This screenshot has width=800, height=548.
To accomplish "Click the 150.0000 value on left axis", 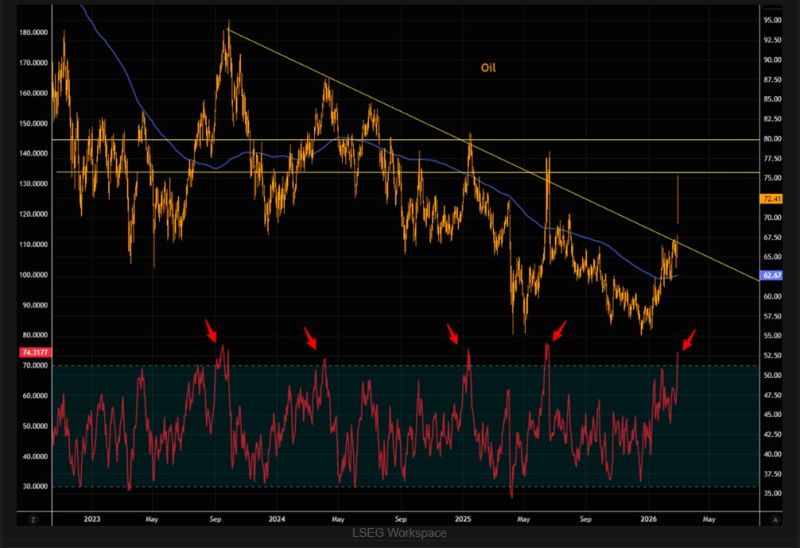I will (x=34, y=123).
